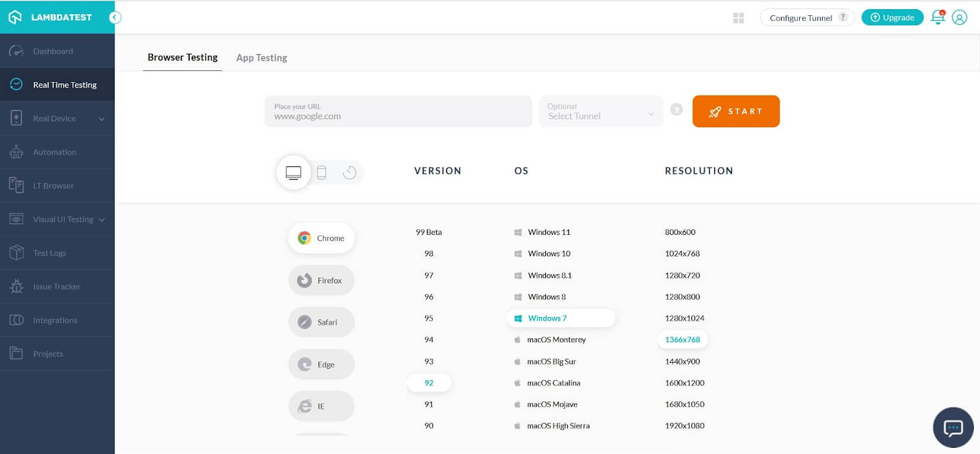This screenshot has height=454, width=980.
Task: Switch to the App Testing tab
Action: pos(262,58)
